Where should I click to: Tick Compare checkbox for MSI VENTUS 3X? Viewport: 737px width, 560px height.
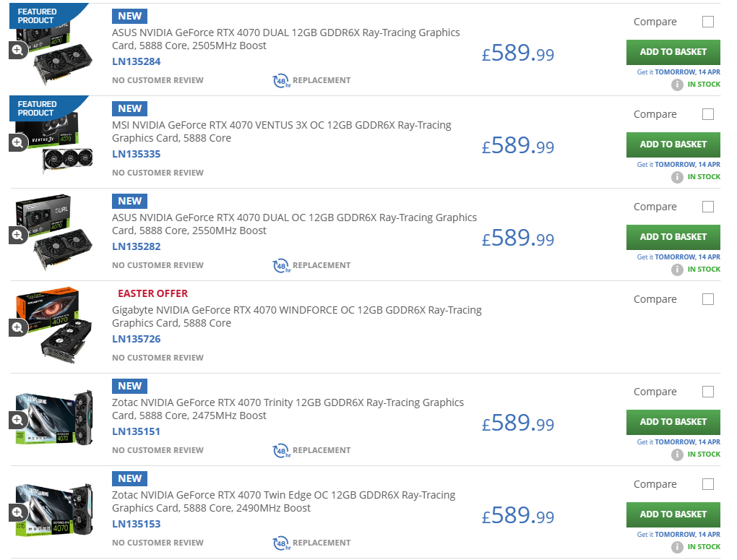pos(708,114)
